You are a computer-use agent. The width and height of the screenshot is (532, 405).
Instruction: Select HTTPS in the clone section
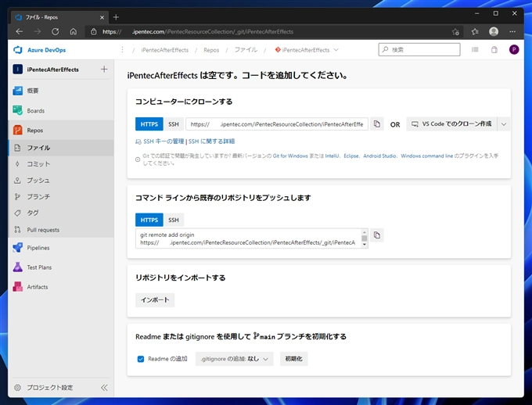point(149,124)
